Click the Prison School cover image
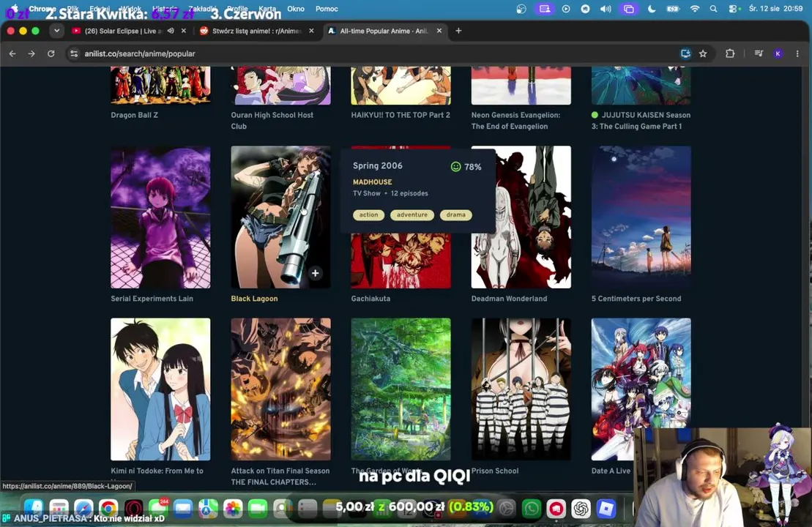 [x=521, y=389]
